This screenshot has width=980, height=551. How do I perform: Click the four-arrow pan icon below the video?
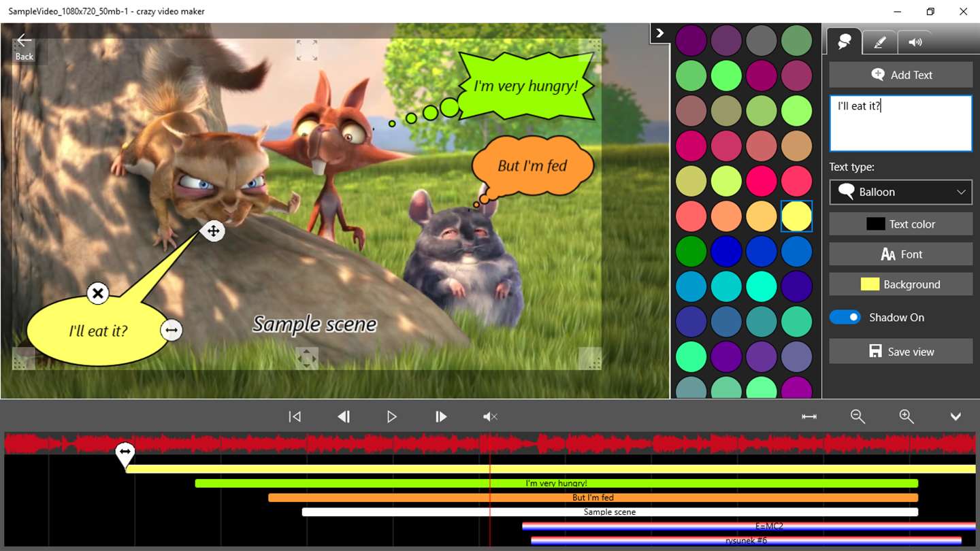[306, 358]
